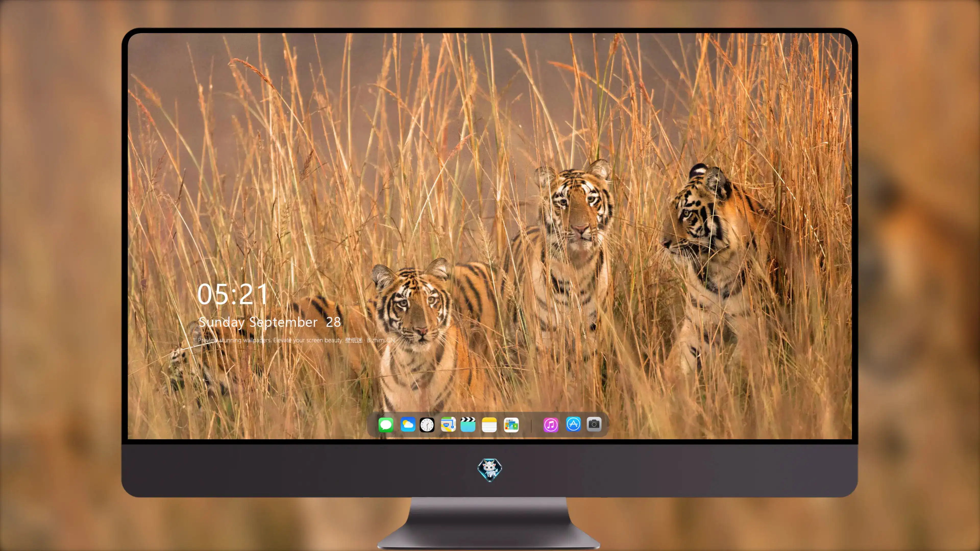Open the App Store from the dock
This screenshot has width=980, height=551.
[573, 424]
